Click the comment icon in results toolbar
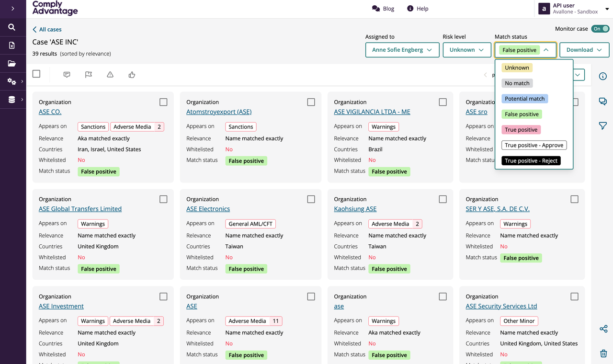613x364 pixels. (x=67, y=75)
